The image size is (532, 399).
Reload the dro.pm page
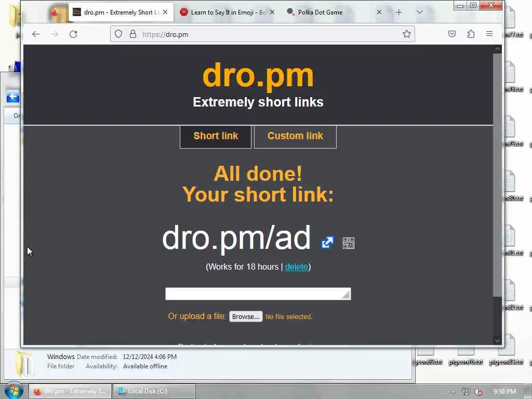73,34
